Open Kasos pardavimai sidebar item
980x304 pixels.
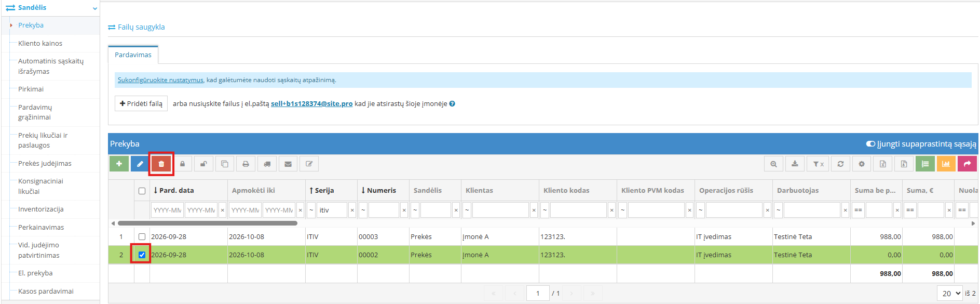(46, 291)
